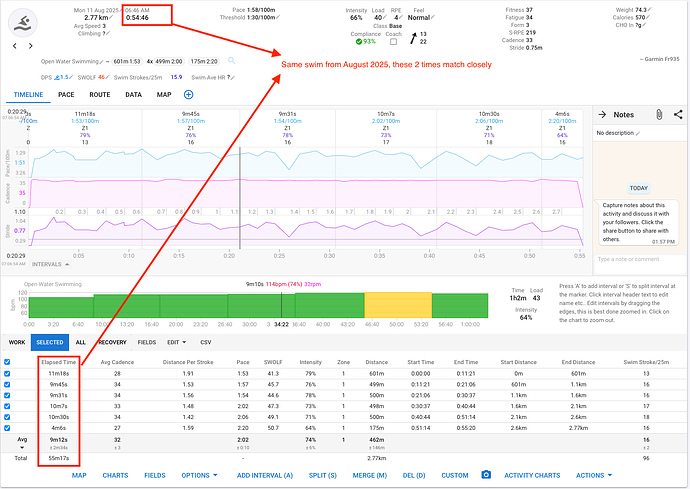This screenshot has height=489, width=690.
Task: Uncheck the 10m7s interval row checkbox
Action: pos(7,406)
